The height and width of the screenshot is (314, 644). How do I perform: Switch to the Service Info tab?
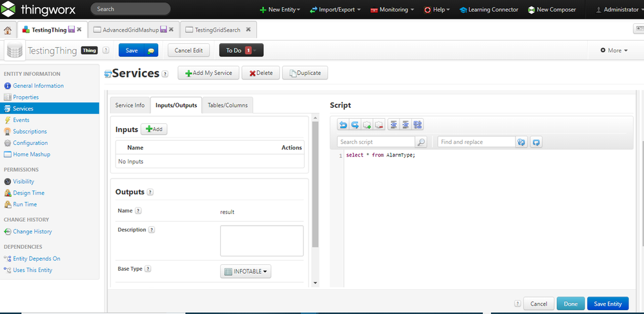point(130,105)
